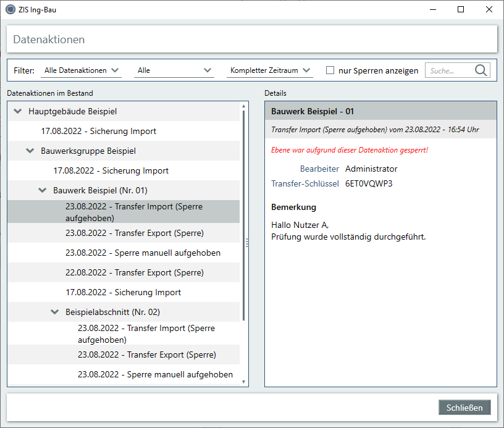Click scrollbar down arrow in tree list
The height and width of the screenshot is (428, 504).
click(244, 382)
